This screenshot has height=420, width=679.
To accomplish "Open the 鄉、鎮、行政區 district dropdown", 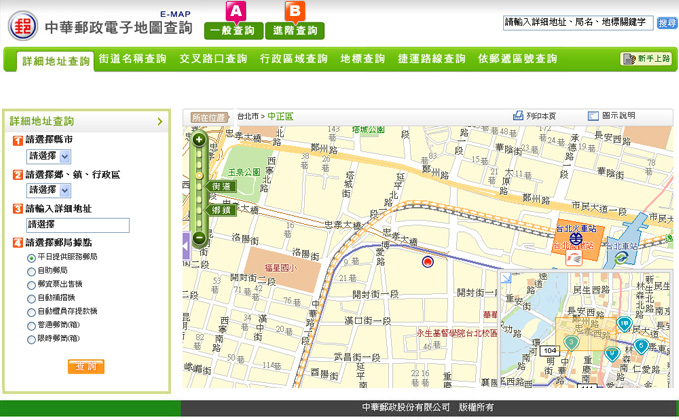I will pos(48,190).
